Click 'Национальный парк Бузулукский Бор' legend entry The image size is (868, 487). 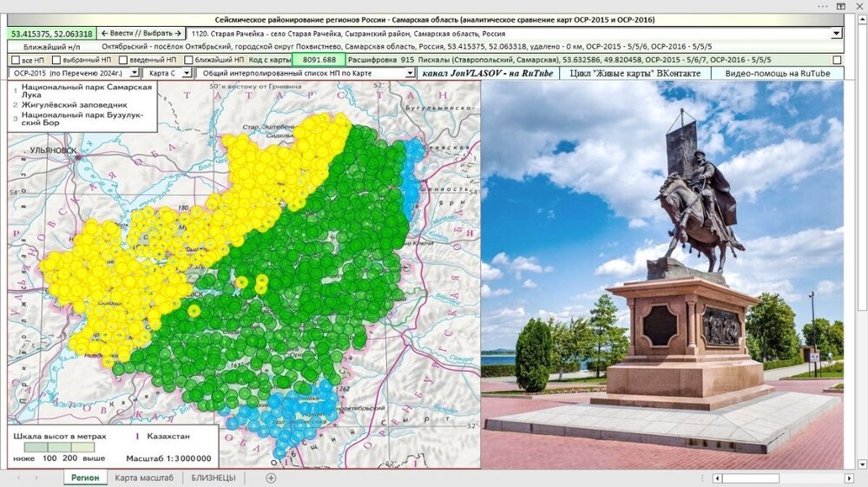(x=82, y=119)
